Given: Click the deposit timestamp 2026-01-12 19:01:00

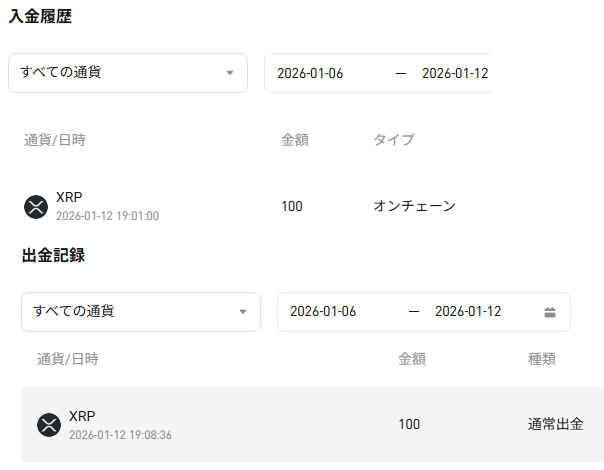Looking at the screenshot, I should 107,216.
